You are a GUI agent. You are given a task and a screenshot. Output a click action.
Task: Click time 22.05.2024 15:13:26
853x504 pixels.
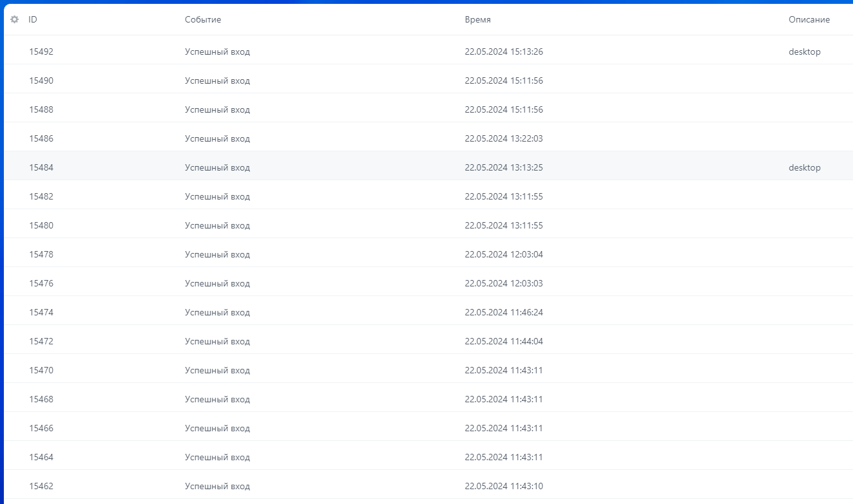(504, 51)
